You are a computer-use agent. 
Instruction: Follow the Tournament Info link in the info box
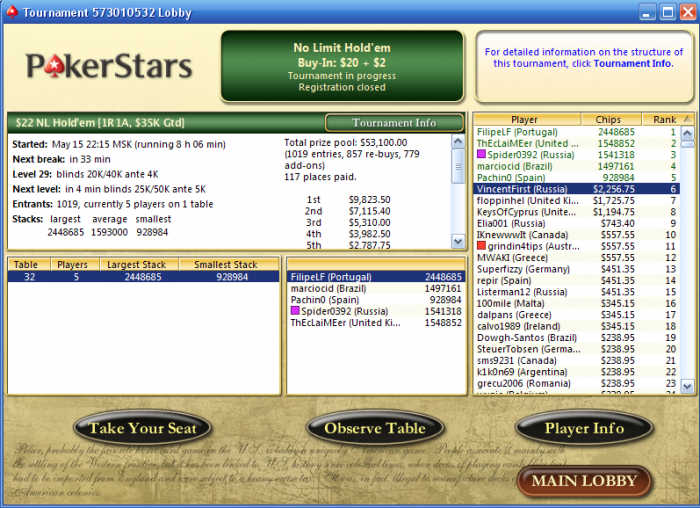tap(632, 63)
